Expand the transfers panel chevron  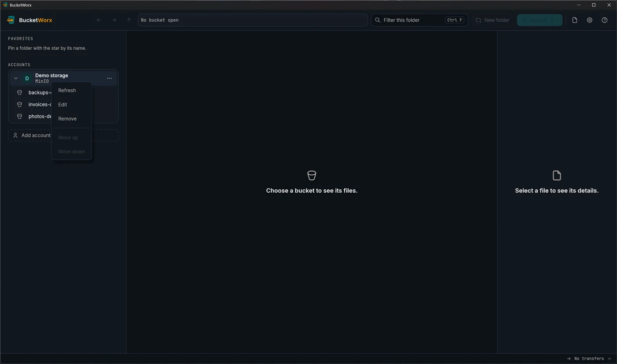pyautogui.click(x=610, y=359)
